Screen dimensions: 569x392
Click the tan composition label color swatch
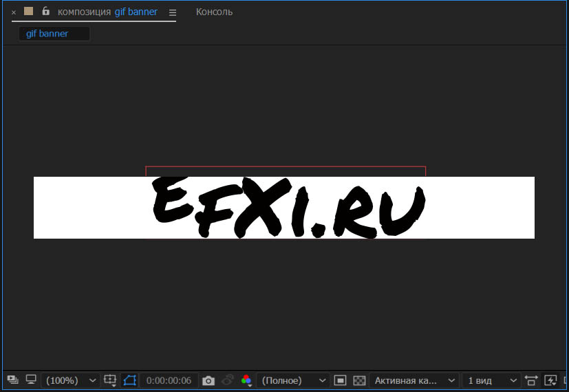[x=29, y=11]
